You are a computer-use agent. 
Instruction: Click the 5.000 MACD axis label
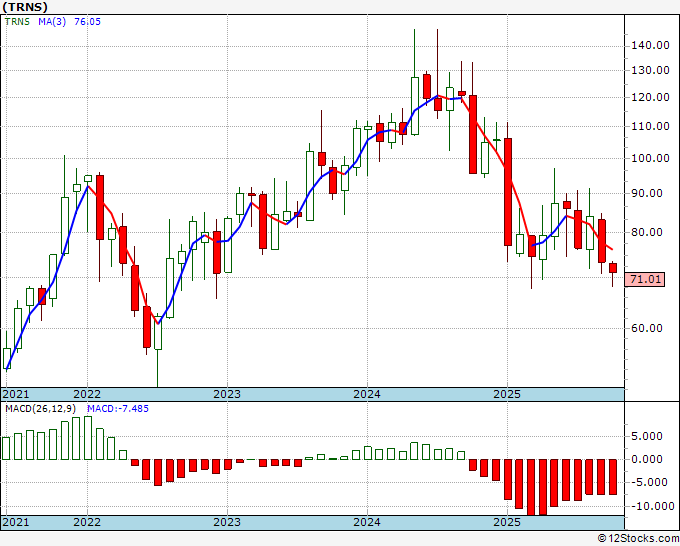pyautogui.click(x=647, y=436)
